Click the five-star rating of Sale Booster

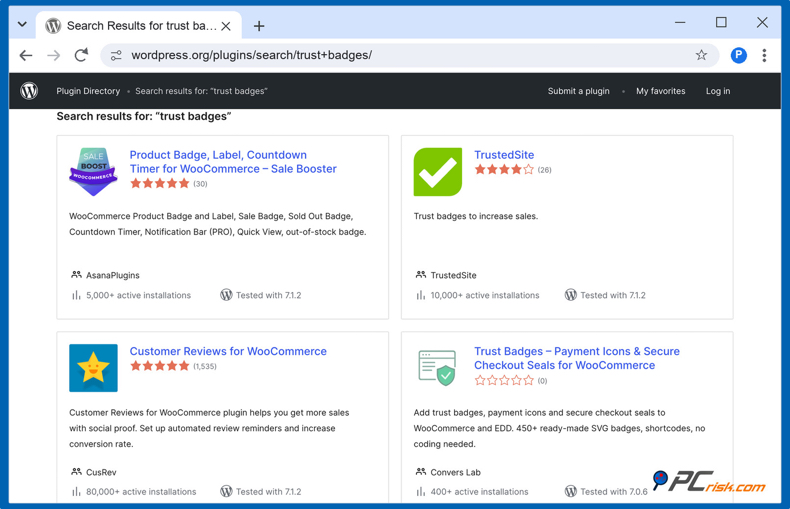pos(160,183)
